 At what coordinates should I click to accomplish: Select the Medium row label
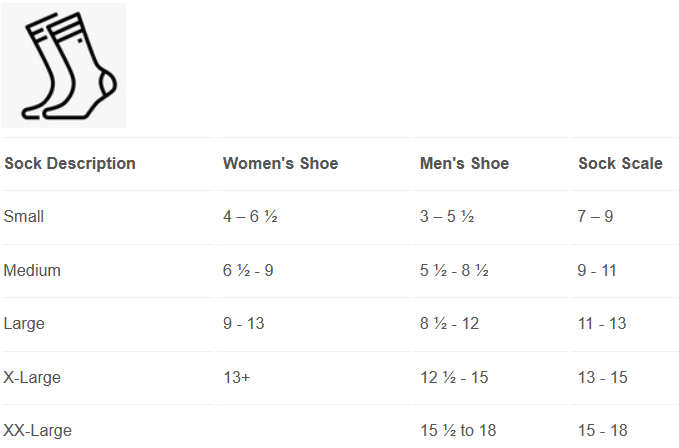click(x=32, y=271)
